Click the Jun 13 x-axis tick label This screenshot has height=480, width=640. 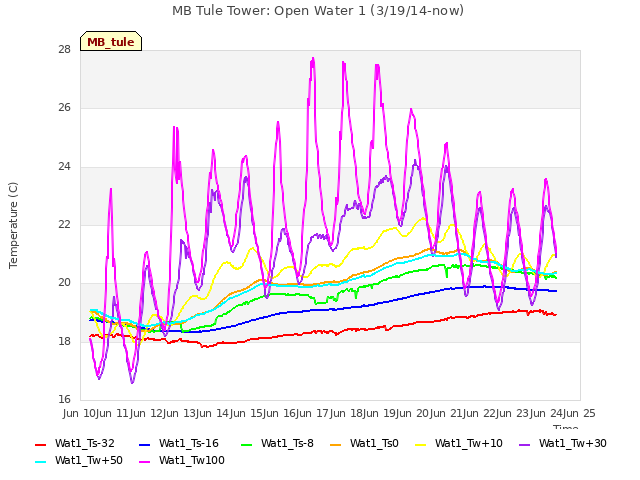click(180, 413)
